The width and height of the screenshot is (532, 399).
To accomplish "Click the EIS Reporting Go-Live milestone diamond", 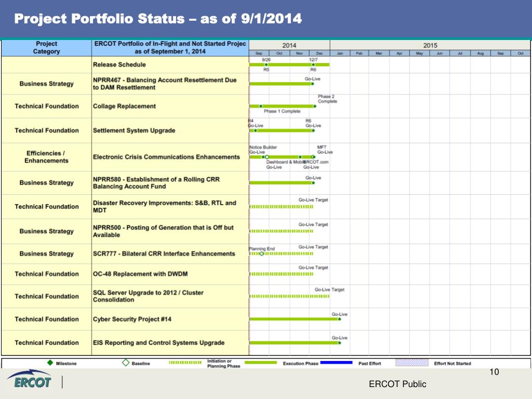I will point(339,343).
